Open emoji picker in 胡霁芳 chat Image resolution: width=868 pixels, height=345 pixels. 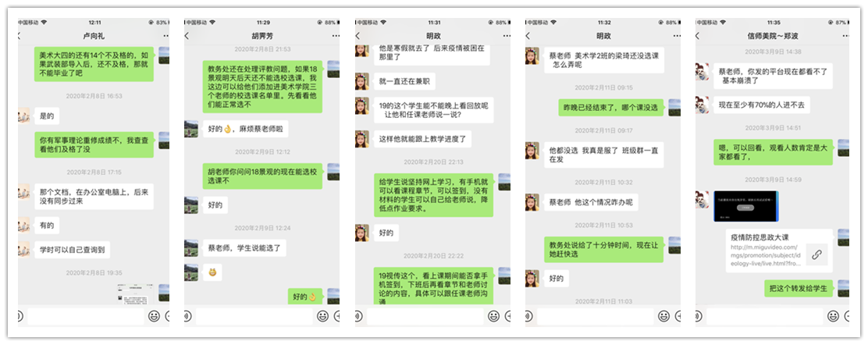(323, 316)
